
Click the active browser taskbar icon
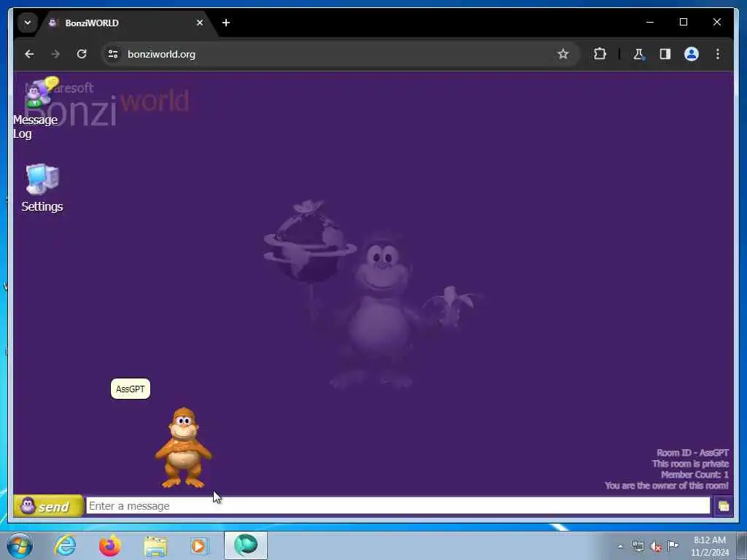[x=246, y=545]
